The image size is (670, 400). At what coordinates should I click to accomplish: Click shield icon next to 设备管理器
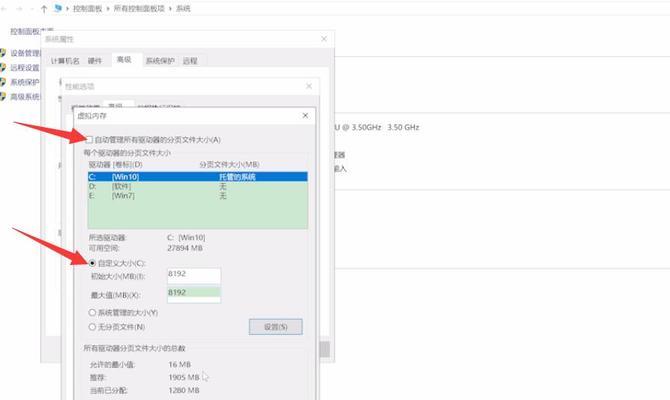coord(3,53)
